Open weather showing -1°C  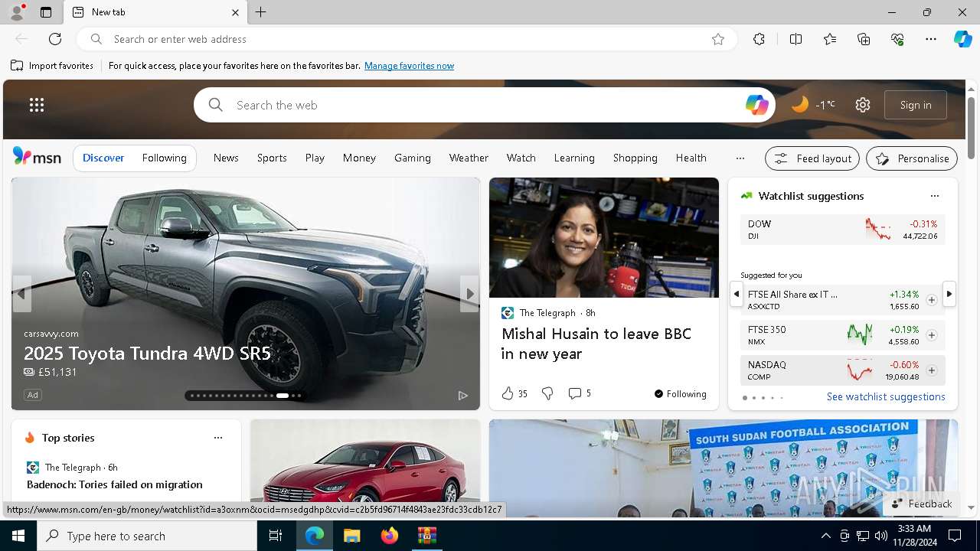pos(813,105)
